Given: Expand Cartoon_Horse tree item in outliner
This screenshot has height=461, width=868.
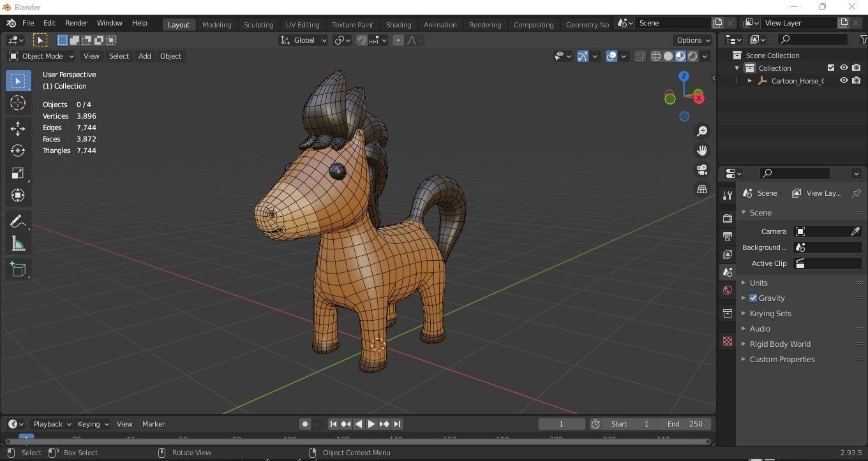Looking at the screenshot, I should pos(750,81).
